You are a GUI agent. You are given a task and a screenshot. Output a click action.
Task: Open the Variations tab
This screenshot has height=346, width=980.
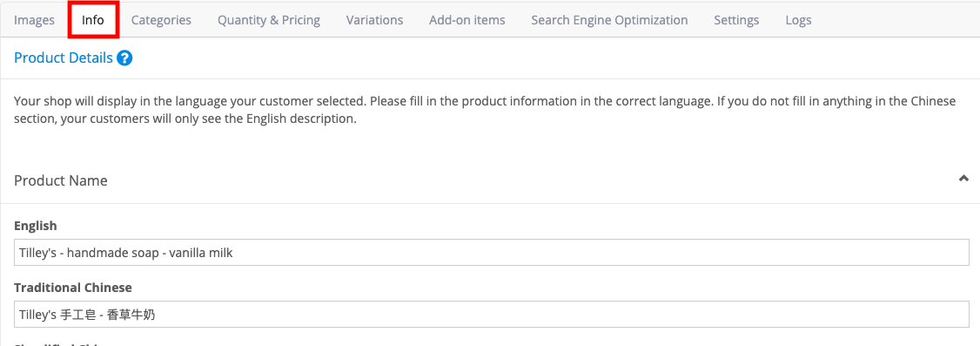tap(374, 20)
